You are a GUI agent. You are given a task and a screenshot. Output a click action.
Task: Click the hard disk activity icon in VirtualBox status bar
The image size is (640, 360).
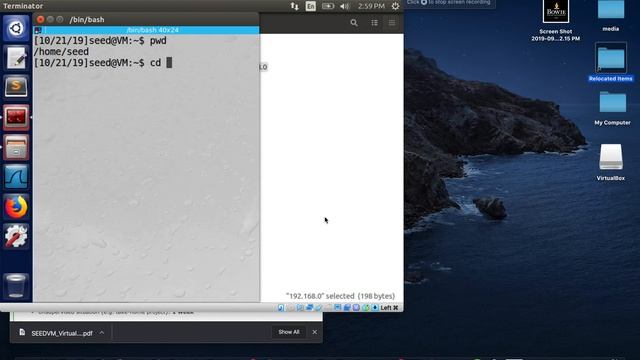[x=281, y=308]
